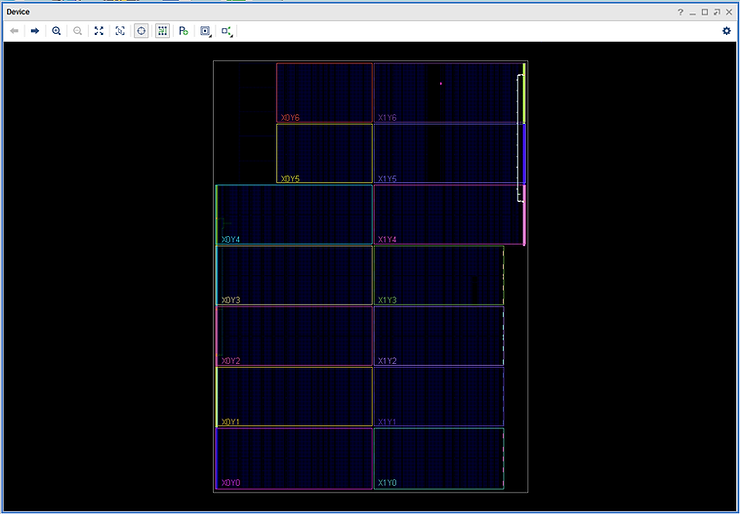The height and width of the screenshot is (514, 740).
Task: Click the Zoom In magnifier icon
Action: [x=56, y=31]
